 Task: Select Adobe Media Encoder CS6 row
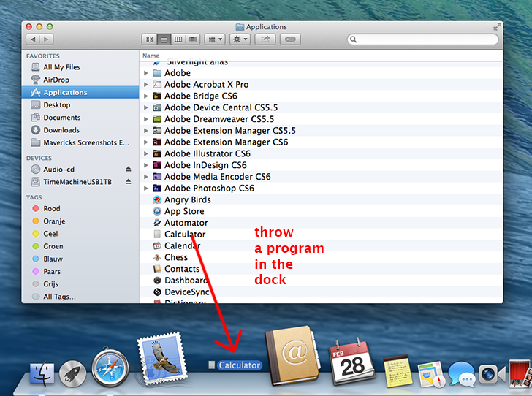click(321, 177)
